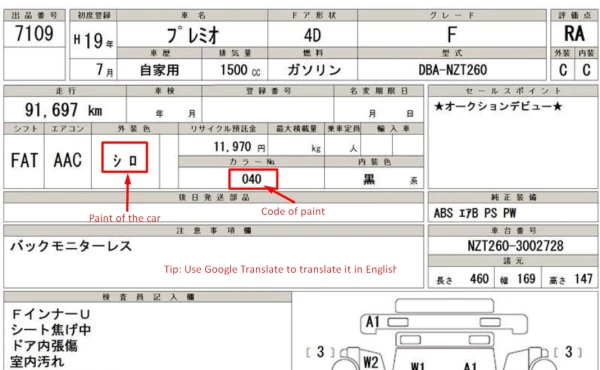Select the 型式 header

coord(452,53)
